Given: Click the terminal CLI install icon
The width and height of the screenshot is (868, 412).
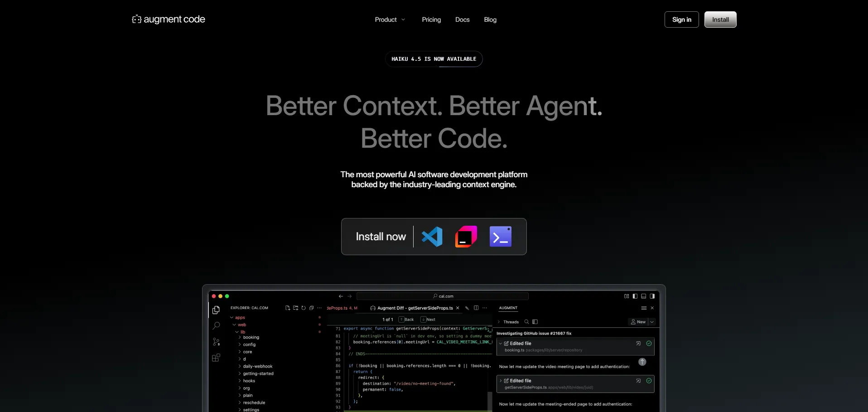Looking at the screenshot, I should (x=500, y=237).
